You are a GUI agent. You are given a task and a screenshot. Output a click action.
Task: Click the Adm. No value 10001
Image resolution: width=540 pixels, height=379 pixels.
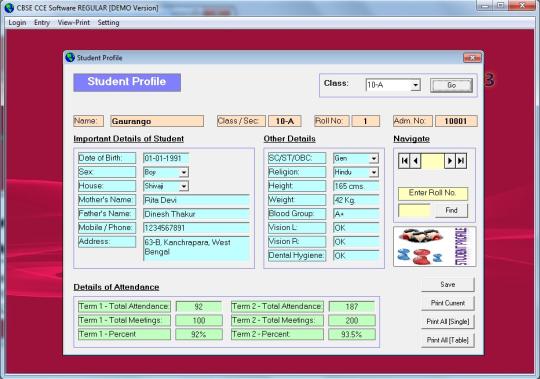[456, 121]
